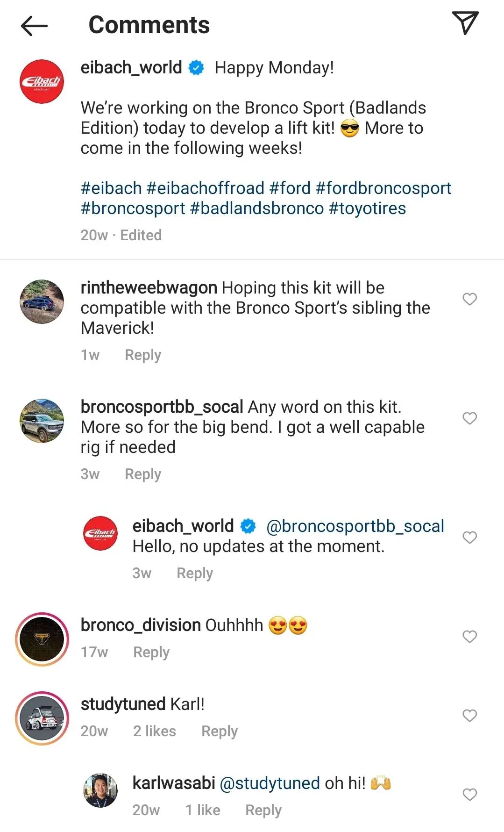View bronco_division's story avatar

pyautogui.click(x=42, y=639)
